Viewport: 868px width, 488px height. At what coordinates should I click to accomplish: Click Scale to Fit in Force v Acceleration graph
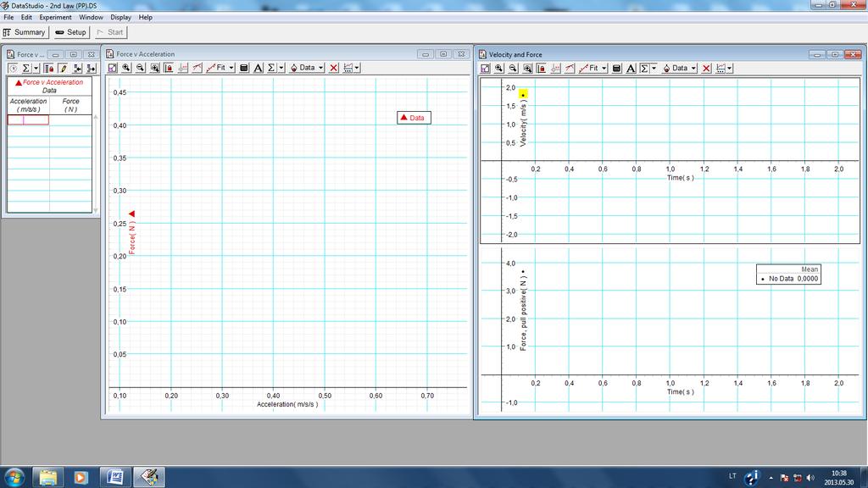point(113,68)
